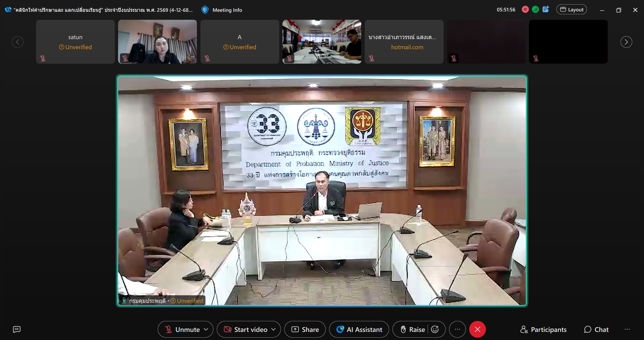644x340 pixels.
Task: Raise your hand
Action: [x=413, y=330]
